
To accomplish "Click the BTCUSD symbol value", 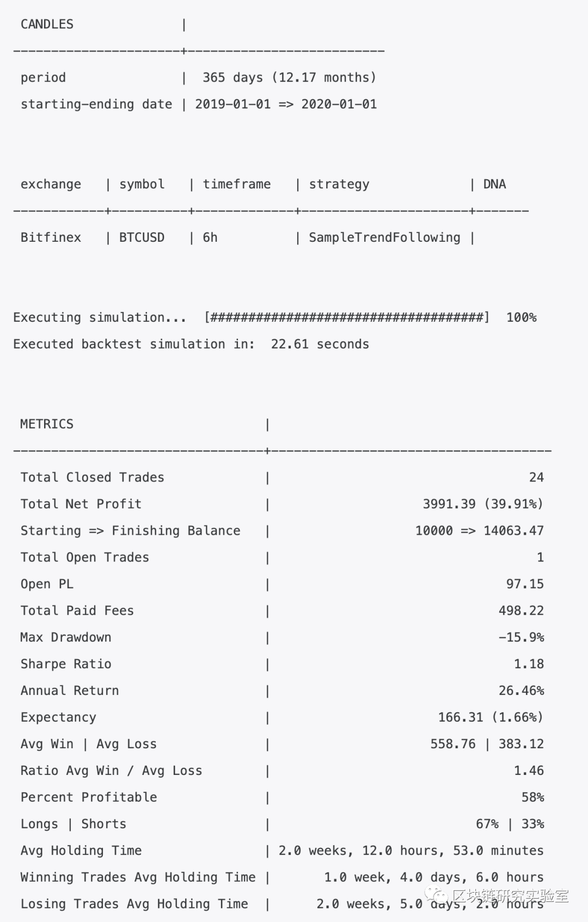I will 142,237.
